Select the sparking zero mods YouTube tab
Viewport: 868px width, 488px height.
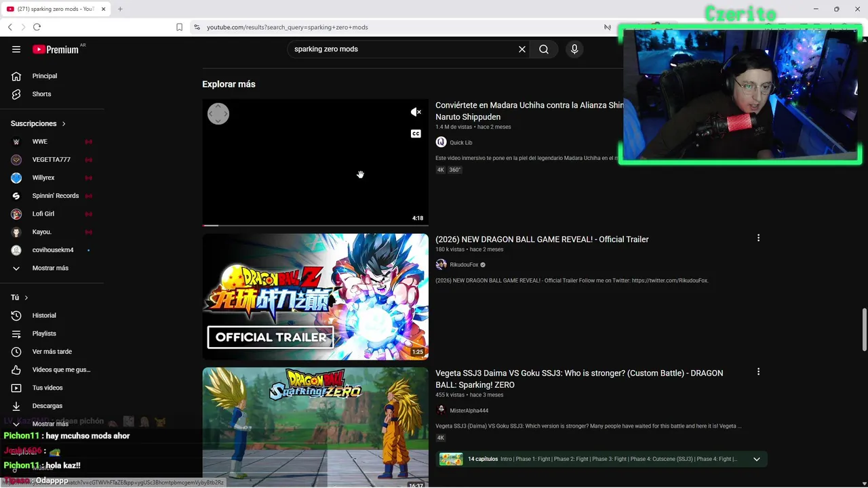click(56, 9)
